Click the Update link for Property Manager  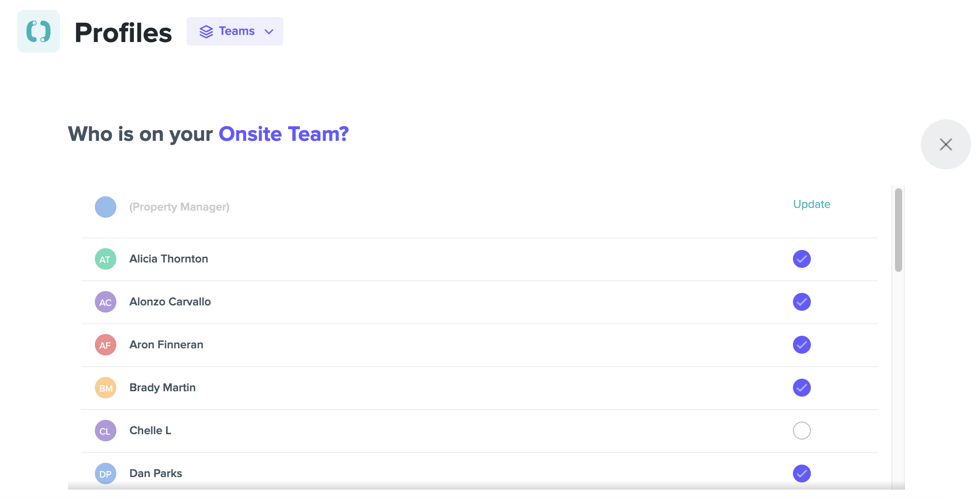(x=812, y=204)
